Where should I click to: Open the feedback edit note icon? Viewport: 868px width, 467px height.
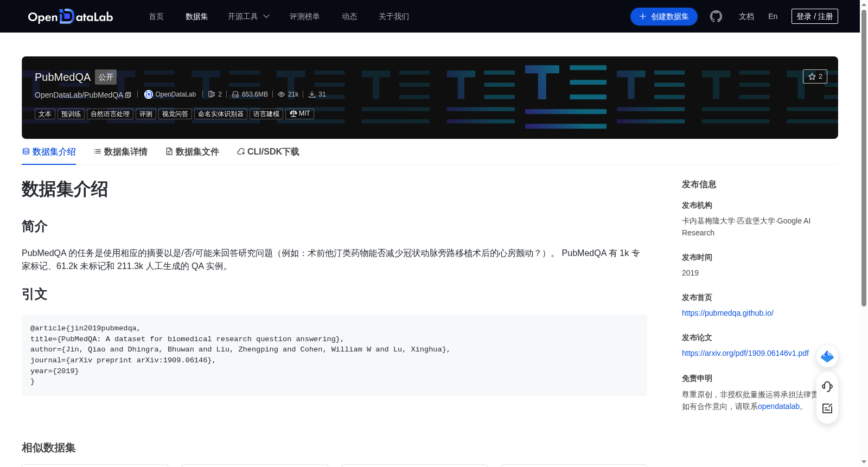click(x=827, y=408)
